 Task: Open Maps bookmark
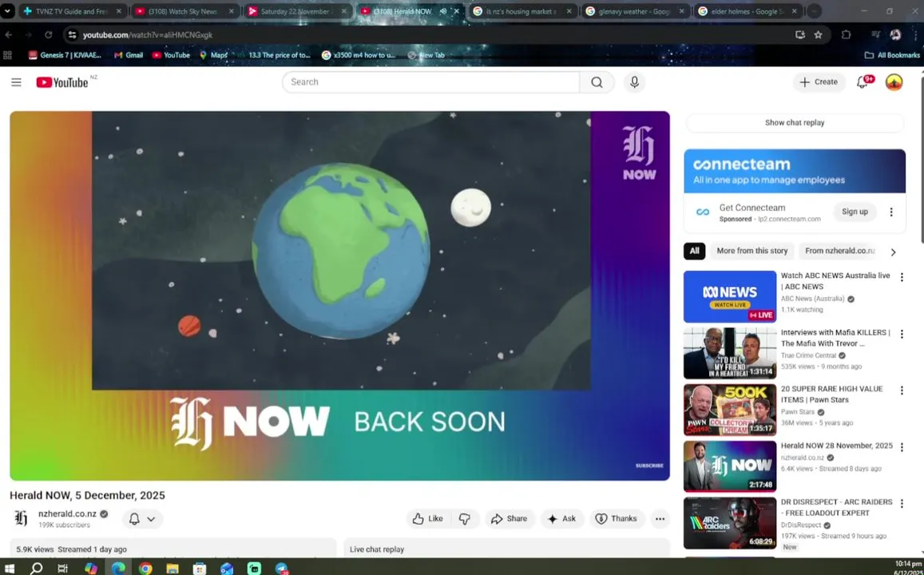pyautogui.click(x=213, y=55)
